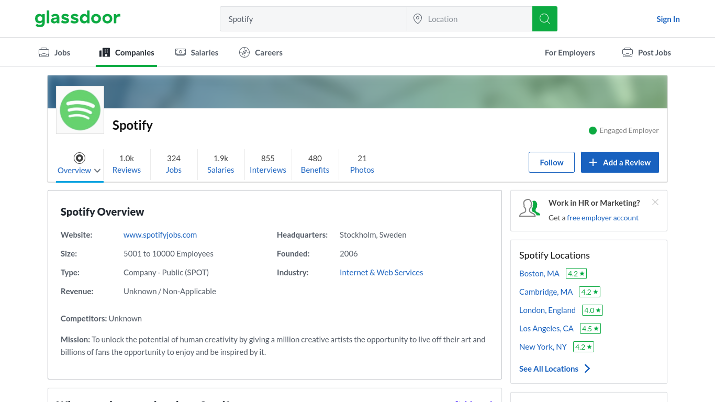
Task: Click the New York 4.2 star rating badge
Action: tap(583, 347)
